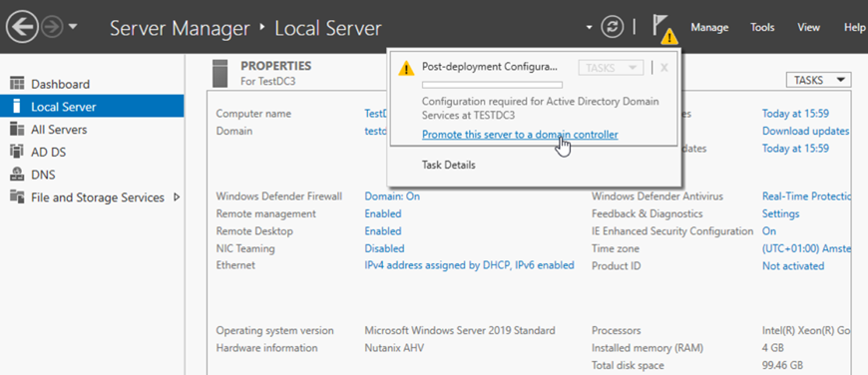Click the Local Server icon in sidebar
868x375 pixels.
point(18,107)
